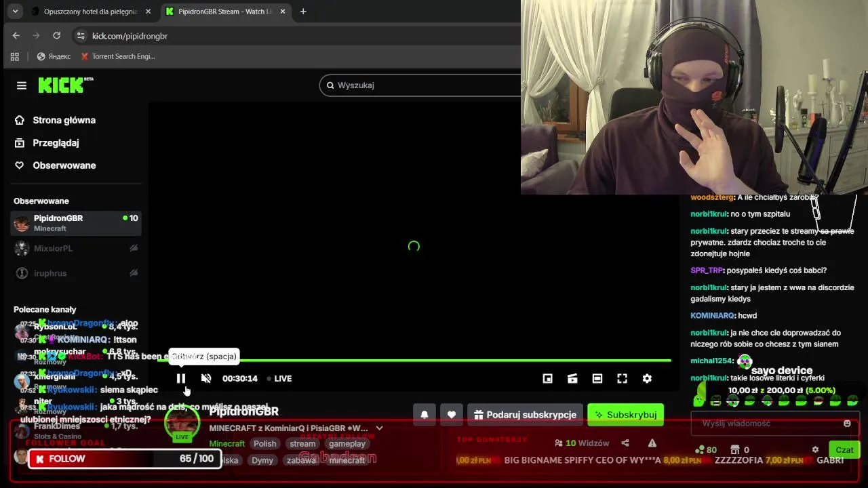Image resolution: width=868 pixels, height=488 pixels.
Task: Open Obserwowane in the sidebar
Action: coord(64,165)
